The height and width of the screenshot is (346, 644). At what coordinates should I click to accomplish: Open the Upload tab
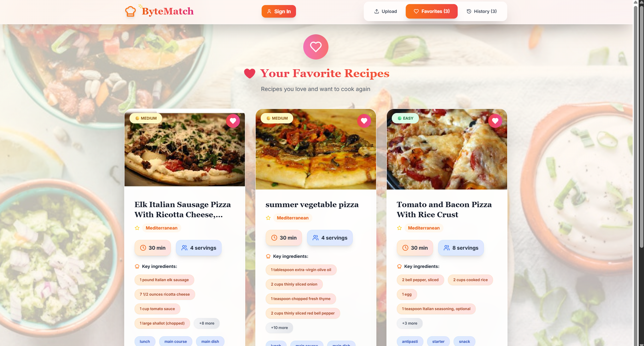pyautogui.click(x=386, y=11)
